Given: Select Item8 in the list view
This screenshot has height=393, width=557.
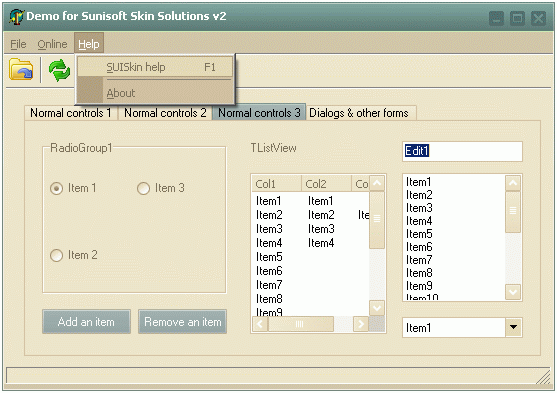Looking at the screenshot, I should click(269, 299).
